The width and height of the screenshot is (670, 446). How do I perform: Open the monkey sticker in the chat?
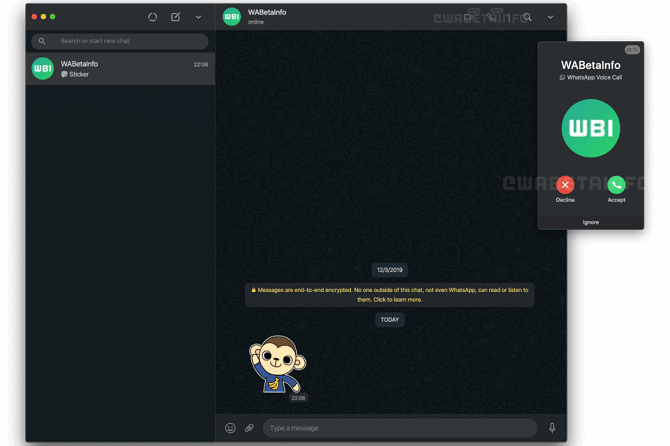coord(278,364)
